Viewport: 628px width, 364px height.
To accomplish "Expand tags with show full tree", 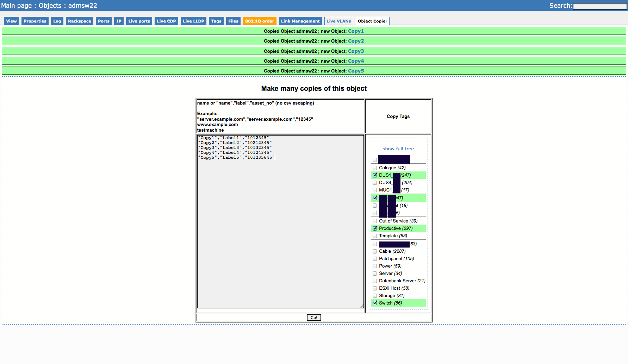I will tap(398, 149).
